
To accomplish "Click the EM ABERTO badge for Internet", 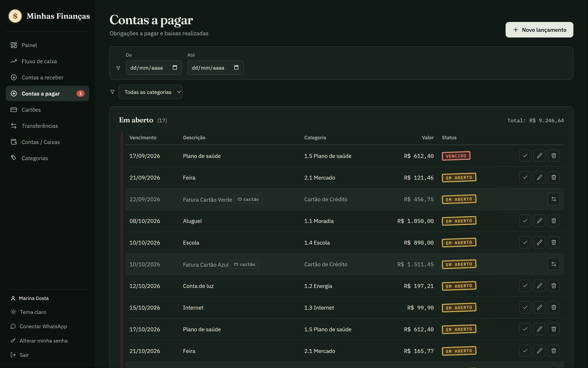I will point(459,308).
